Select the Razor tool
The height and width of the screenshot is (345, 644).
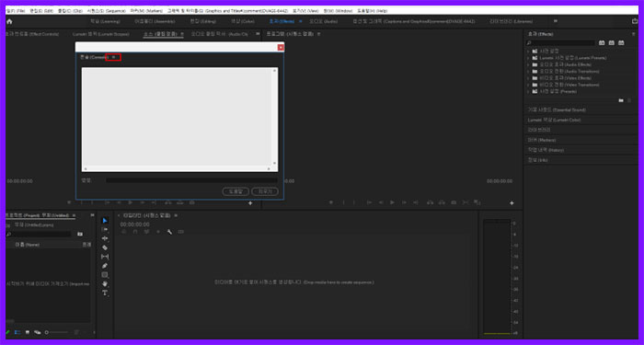105,247
